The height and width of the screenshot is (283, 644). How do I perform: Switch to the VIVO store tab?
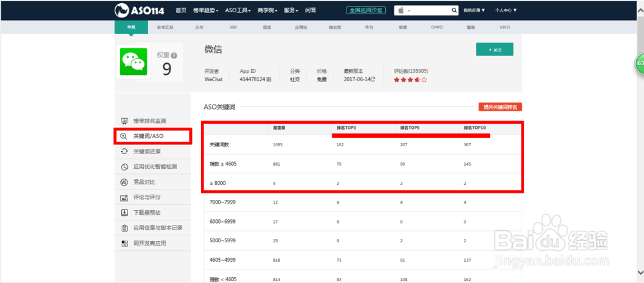tap(505, 27)
